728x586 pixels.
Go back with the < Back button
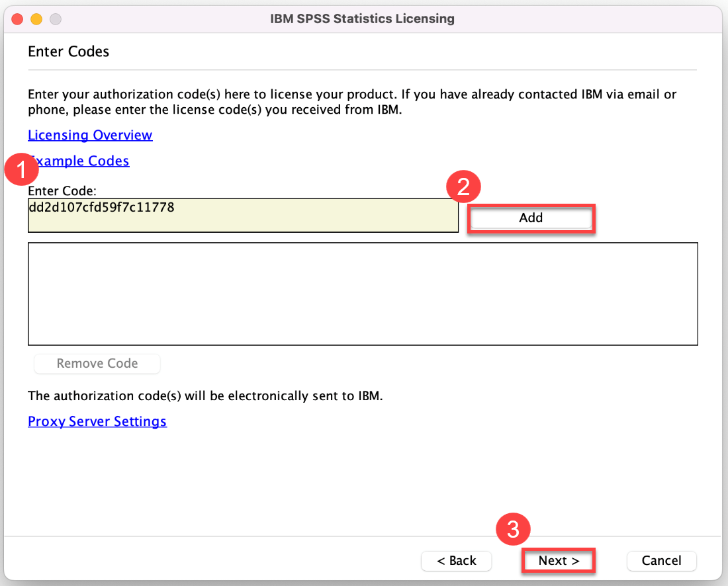pos(457,560)
